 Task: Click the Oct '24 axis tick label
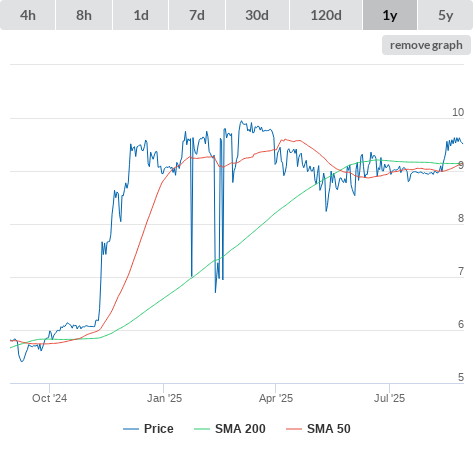point(49,398)
